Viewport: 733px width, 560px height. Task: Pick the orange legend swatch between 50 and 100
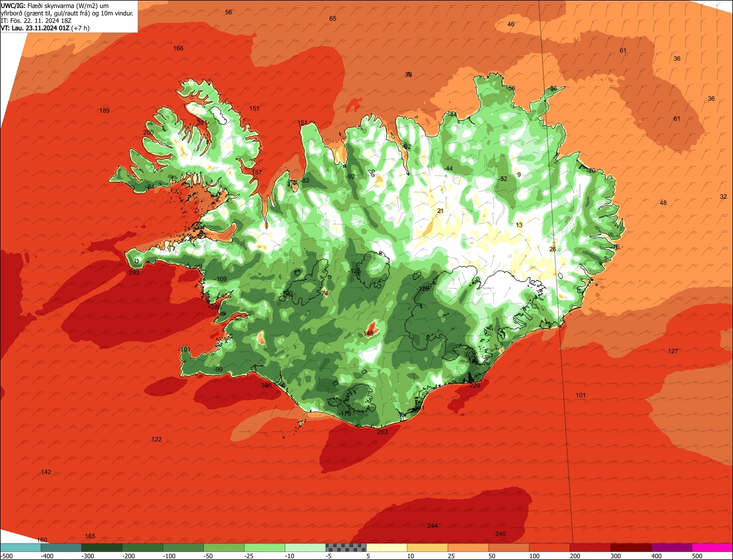508,547
